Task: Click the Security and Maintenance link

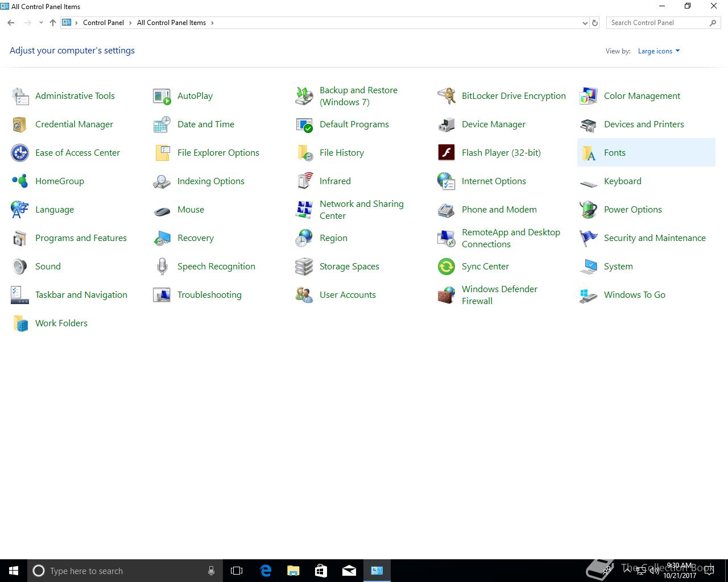Action: [x=655, y=238]
